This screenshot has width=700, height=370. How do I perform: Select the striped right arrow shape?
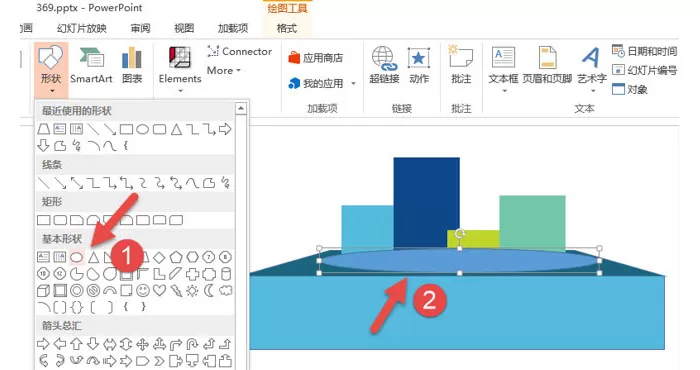[x=109, y=361]
